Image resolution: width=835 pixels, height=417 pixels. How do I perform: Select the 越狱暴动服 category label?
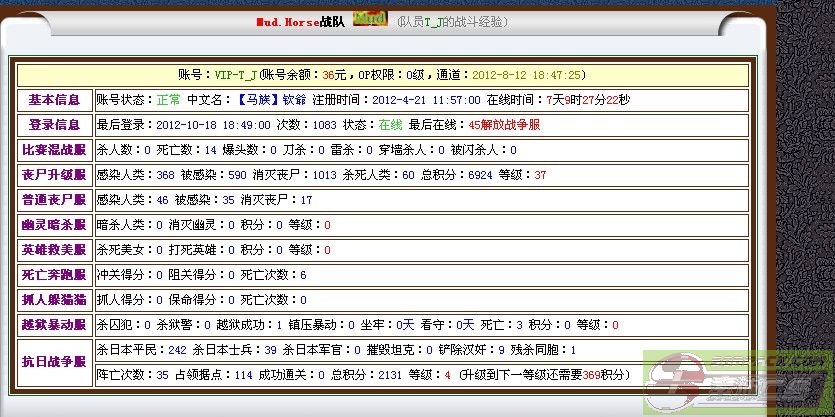click(54, 325)
